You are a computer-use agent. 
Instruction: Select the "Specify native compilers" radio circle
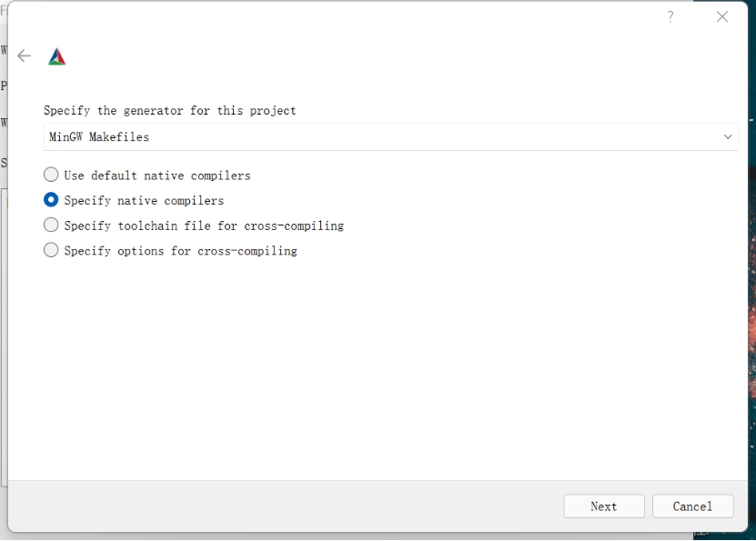tap(51, 200)
